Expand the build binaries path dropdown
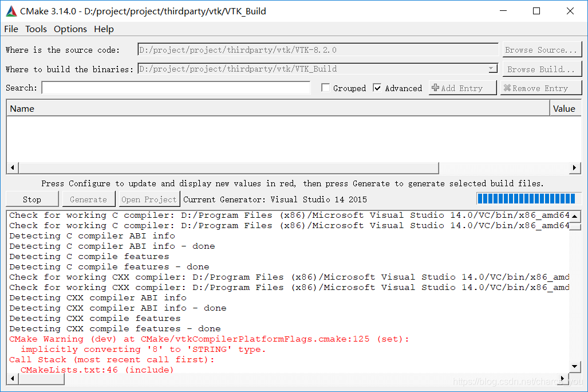Viewport: 588px width, 392px height. coord(492,69)
